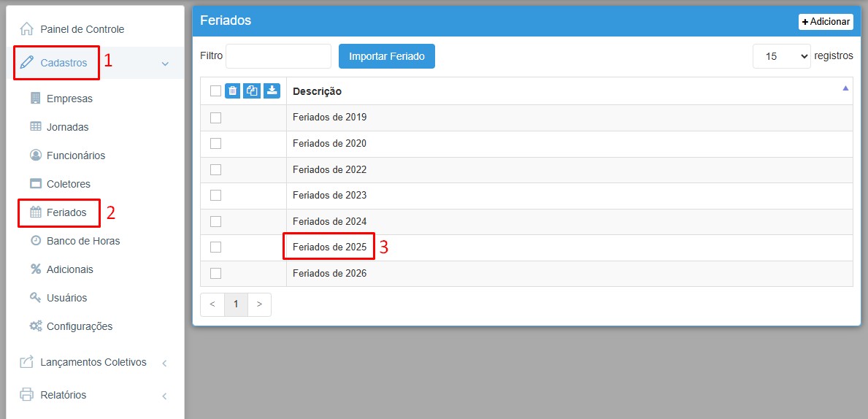Toggle the select-all checkbox in table header

pos(215,91)
